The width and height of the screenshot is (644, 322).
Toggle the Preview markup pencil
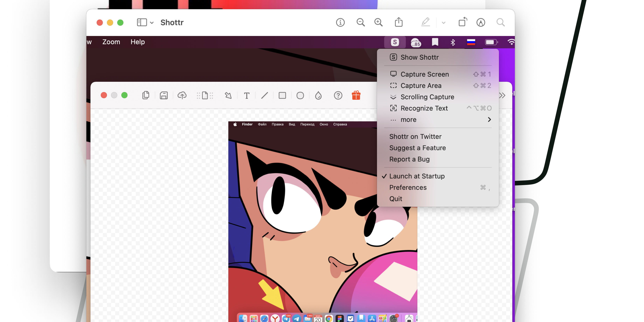425,22
